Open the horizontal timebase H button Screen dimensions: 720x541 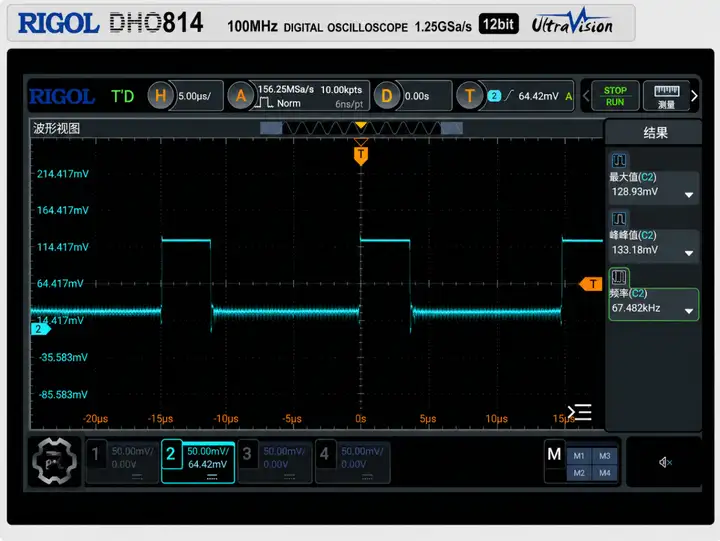160,96
